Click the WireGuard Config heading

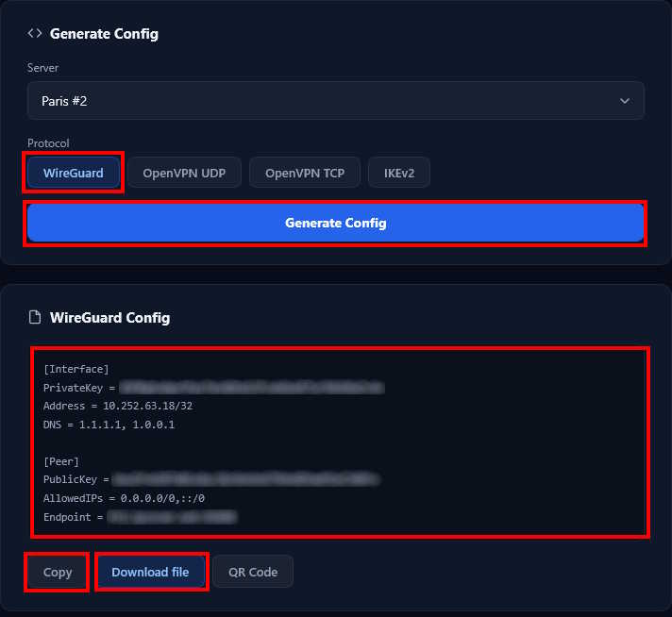coord(110,318)
